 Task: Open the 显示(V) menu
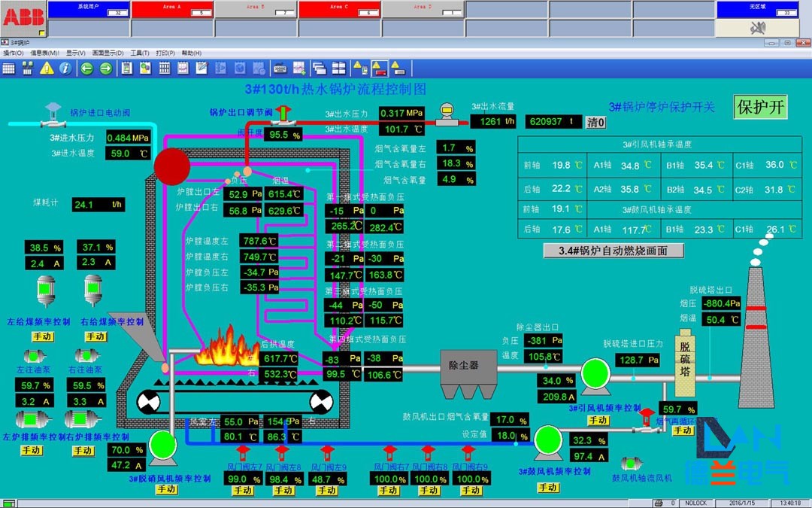[x=75, y=53]
